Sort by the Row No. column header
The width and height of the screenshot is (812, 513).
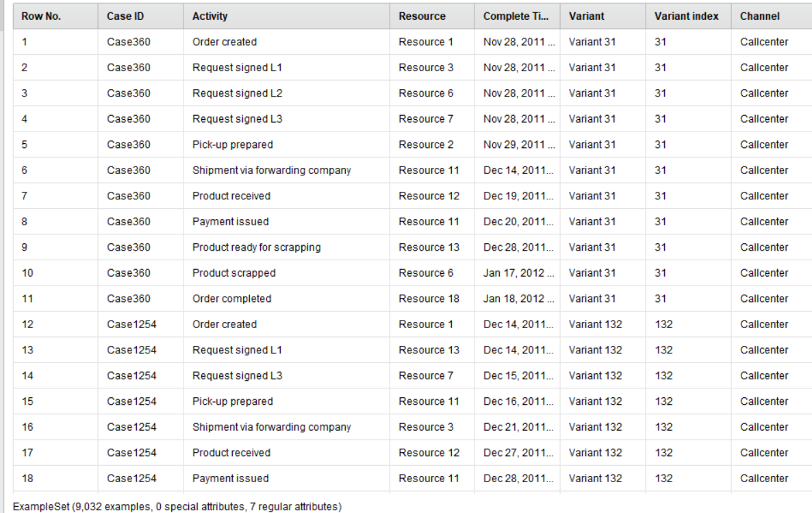pyautogui.click(x=55, y=16)
